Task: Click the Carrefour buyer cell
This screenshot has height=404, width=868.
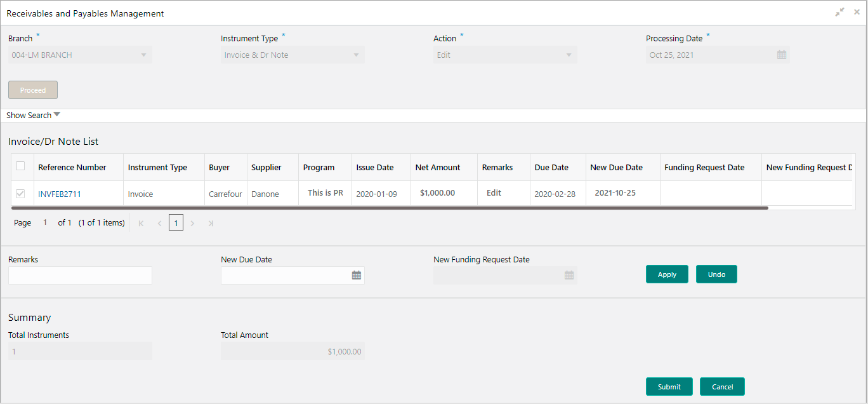Action: (x=225, y=194)
